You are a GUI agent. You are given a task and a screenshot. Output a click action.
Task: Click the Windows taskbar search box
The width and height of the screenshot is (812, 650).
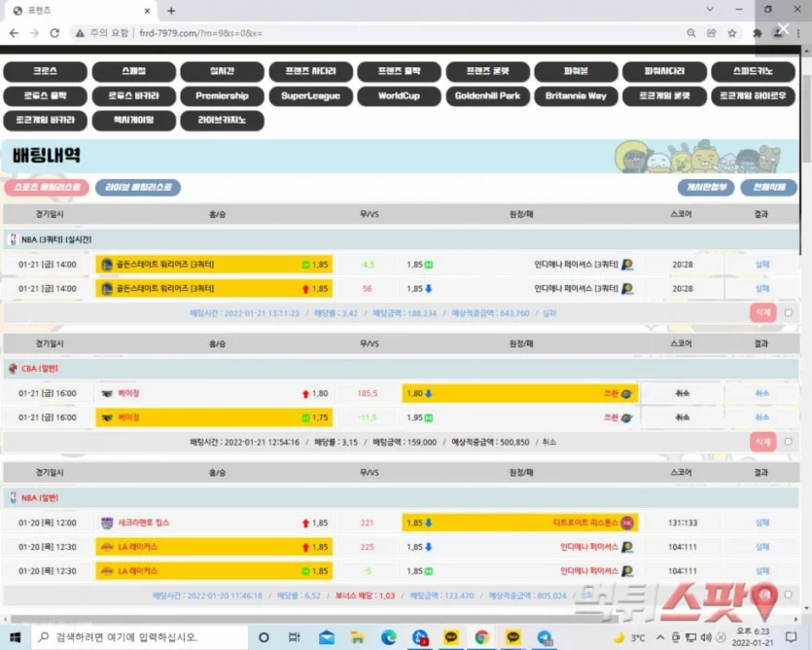coord(140,637)
